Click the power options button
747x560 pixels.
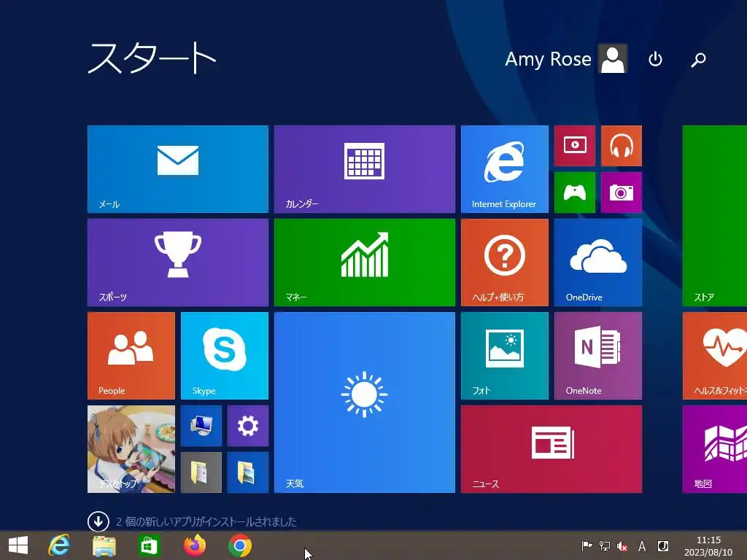656,59
